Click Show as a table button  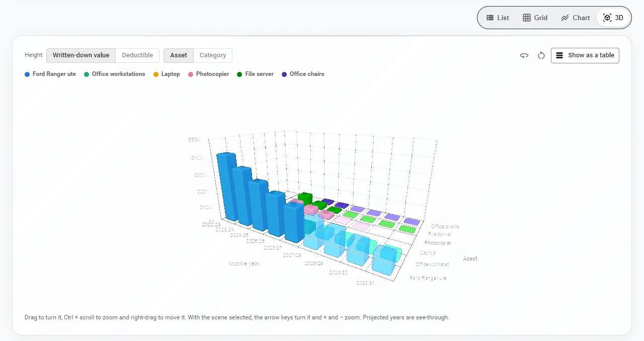click(585, 55)
